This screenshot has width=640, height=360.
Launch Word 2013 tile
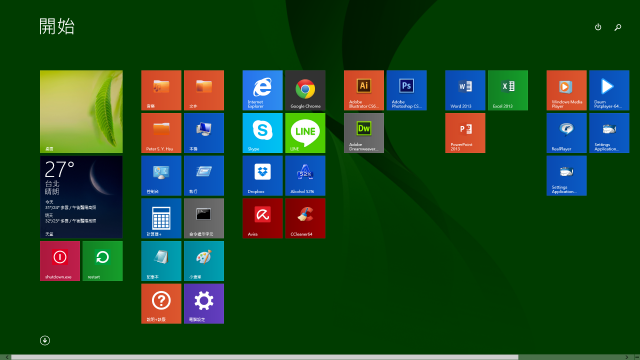tap(465, 90)
